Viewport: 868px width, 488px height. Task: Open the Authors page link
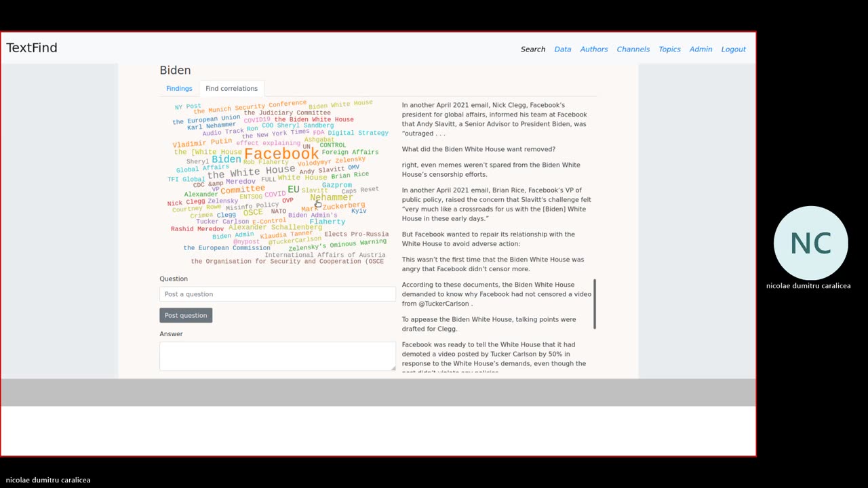tap(594, 49)
